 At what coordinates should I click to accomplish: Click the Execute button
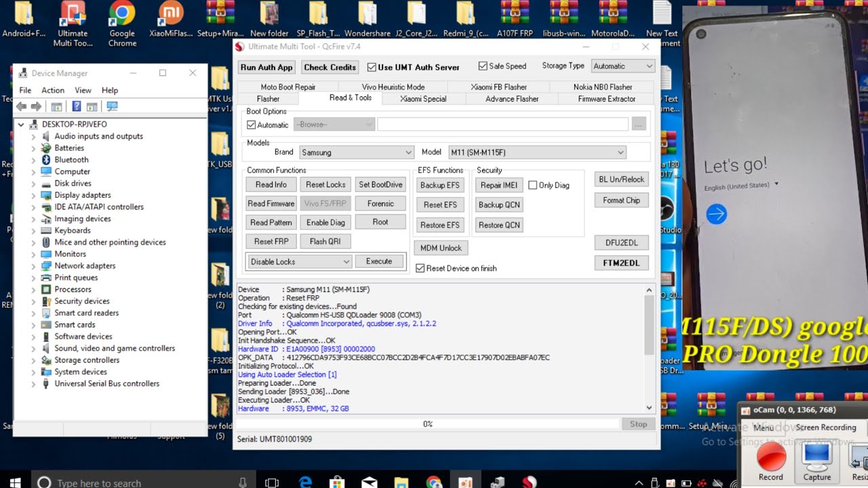[379, 262]
